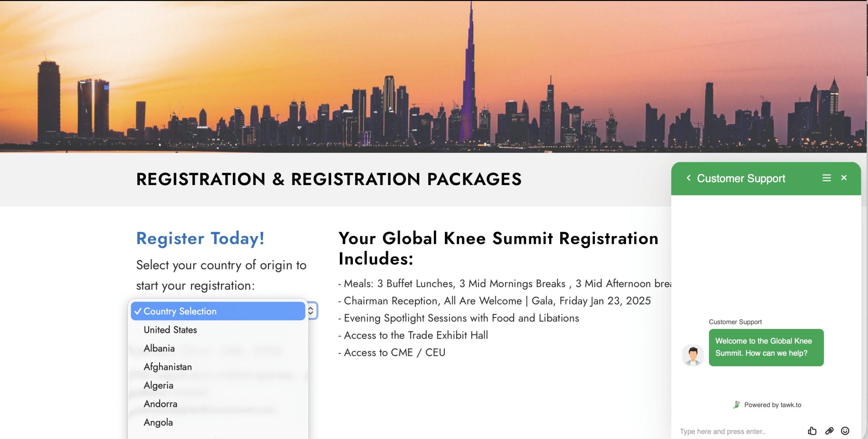Click the country select stepper arrows
Image resolution: width=868 pixels, height=439 pixels.
[311, 311]
